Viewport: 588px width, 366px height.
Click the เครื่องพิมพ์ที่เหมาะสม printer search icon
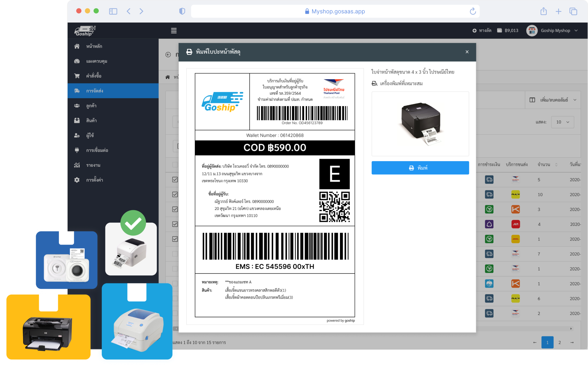(x=374, y=83)
